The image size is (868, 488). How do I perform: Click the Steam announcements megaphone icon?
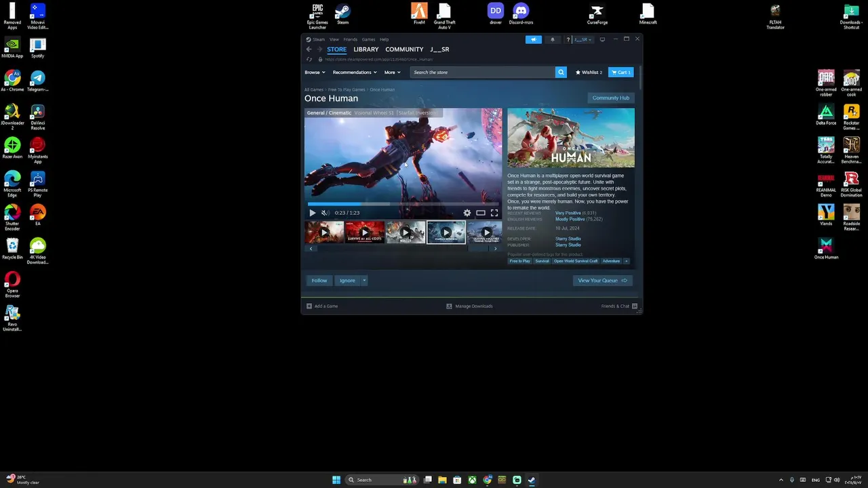coord(534,39)
